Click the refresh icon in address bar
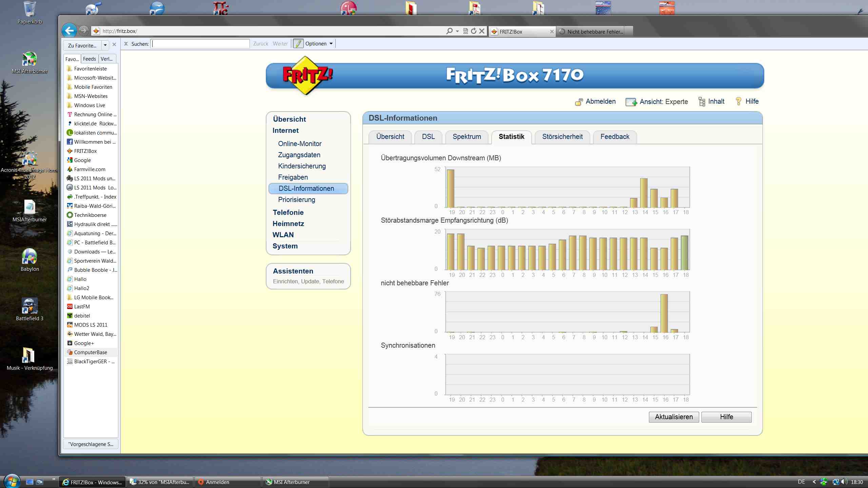 [x=474, y=31]
